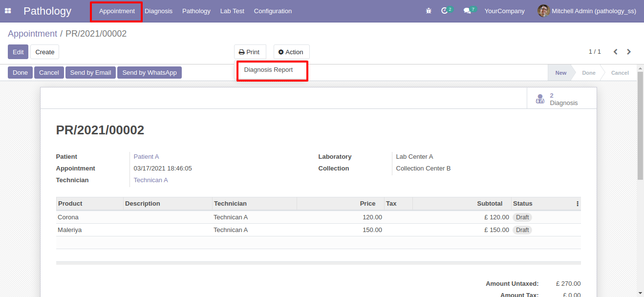
Task: Click the Collection Center B value
Action: coord(423,169)
